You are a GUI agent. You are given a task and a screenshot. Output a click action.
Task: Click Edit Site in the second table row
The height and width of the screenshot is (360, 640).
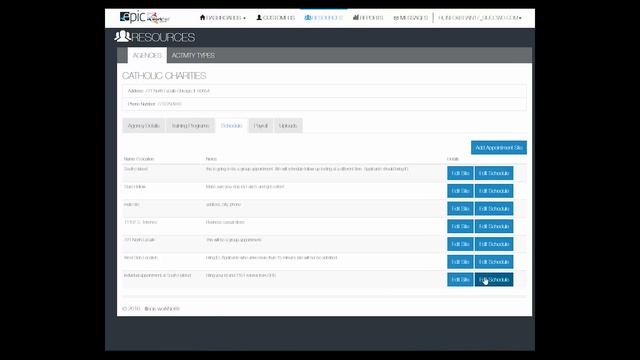coord(460,191)
